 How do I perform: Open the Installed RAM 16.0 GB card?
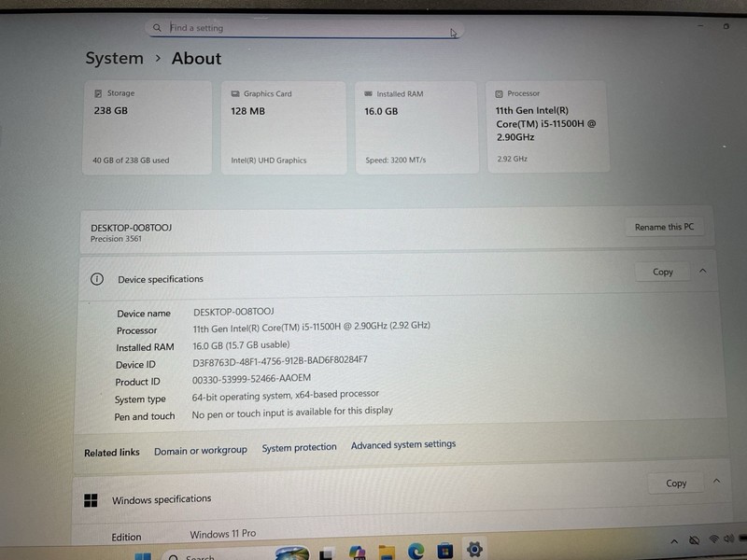click(x=416, y=127)
